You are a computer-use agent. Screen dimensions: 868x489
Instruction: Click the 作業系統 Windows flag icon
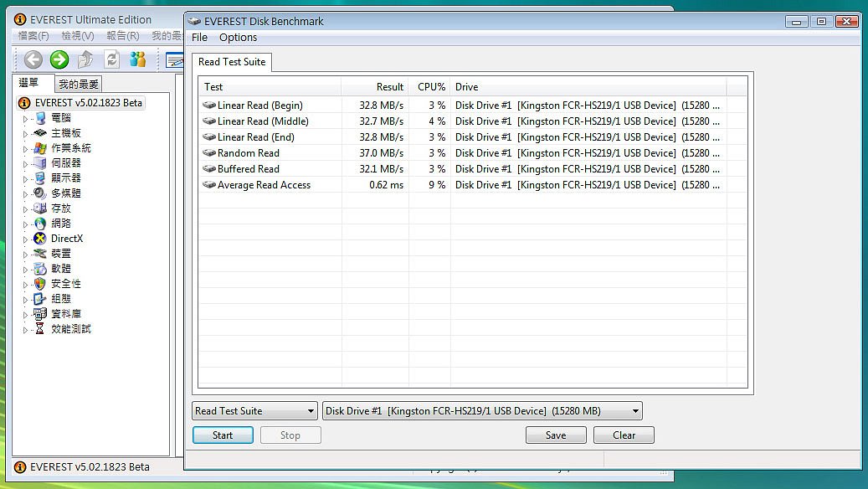coord(40,148)
